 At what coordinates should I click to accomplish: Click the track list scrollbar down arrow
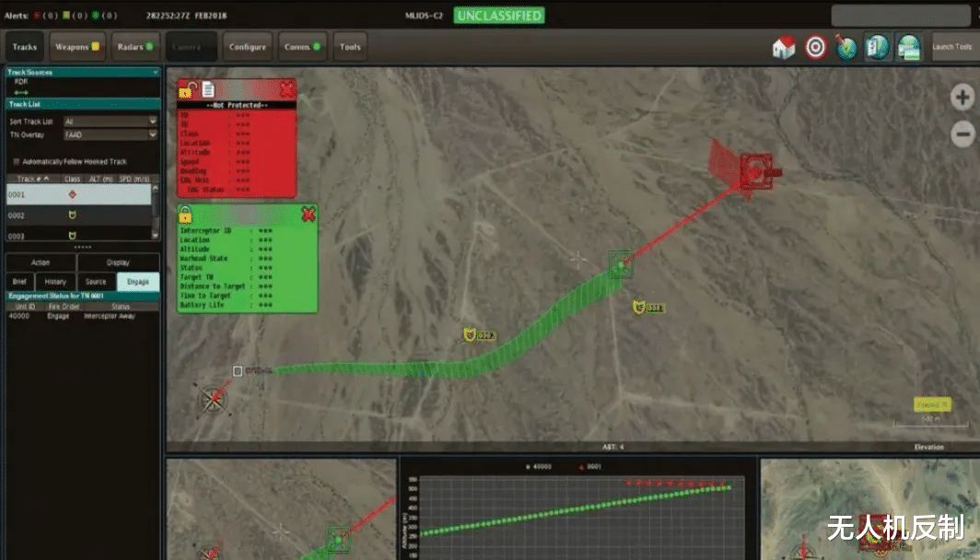(x=156, y=235)
